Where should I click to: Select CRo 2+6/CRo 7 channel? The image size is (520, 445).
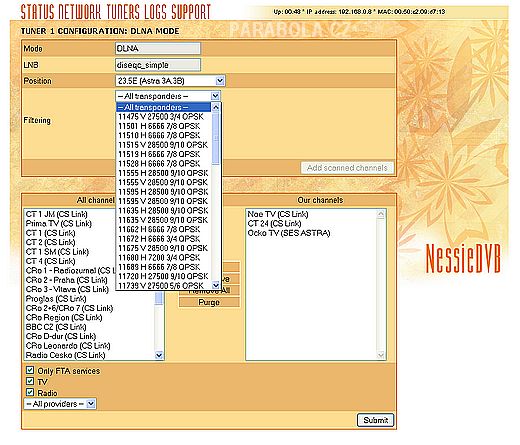69,308
